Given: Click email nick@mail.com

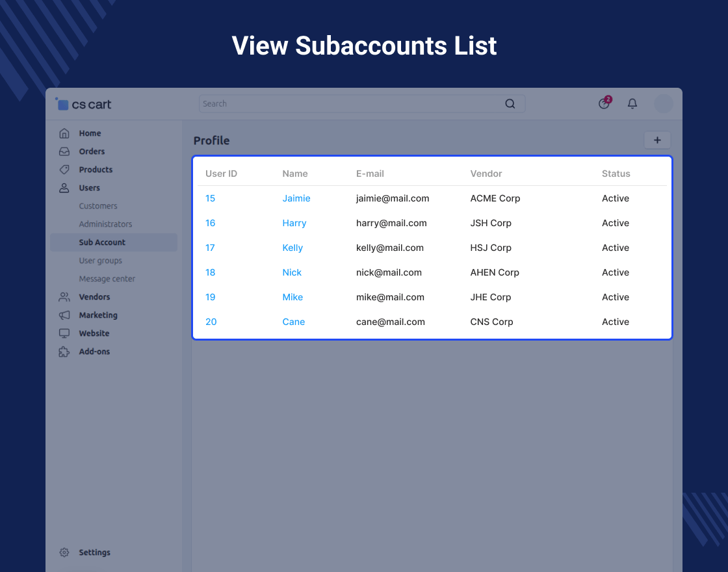Looking at the screenshot, I should point(389,272).
